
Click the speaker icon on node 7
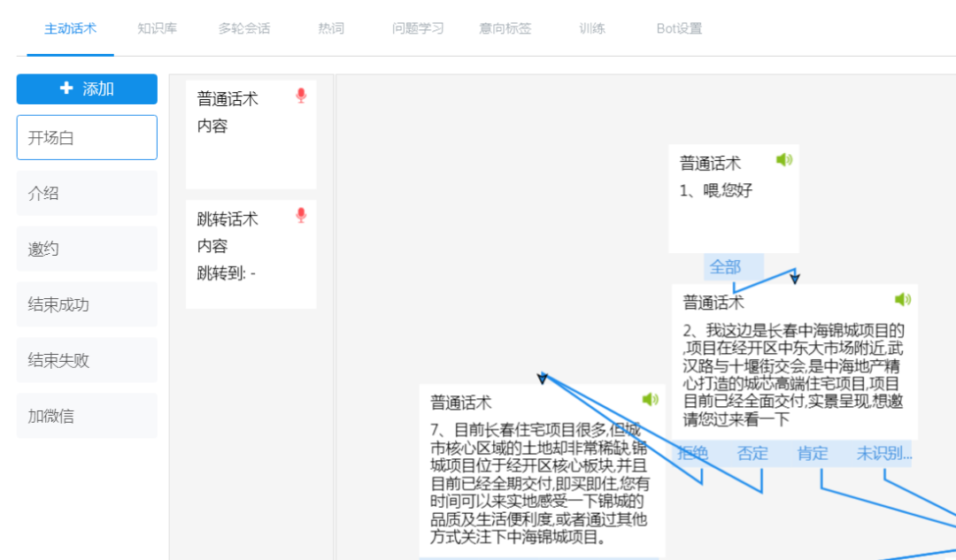[651, 399]
